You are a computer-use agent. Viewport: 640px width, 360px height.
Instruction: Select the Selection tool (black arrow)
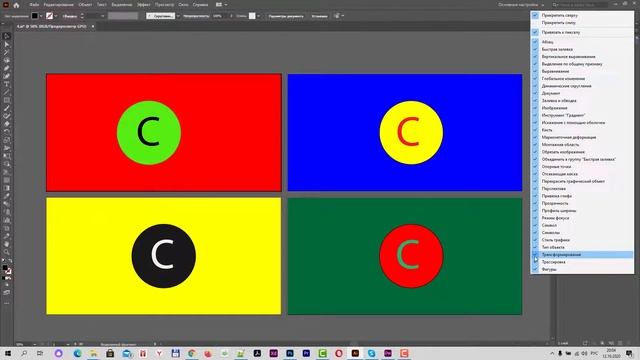tap(7, 37)
